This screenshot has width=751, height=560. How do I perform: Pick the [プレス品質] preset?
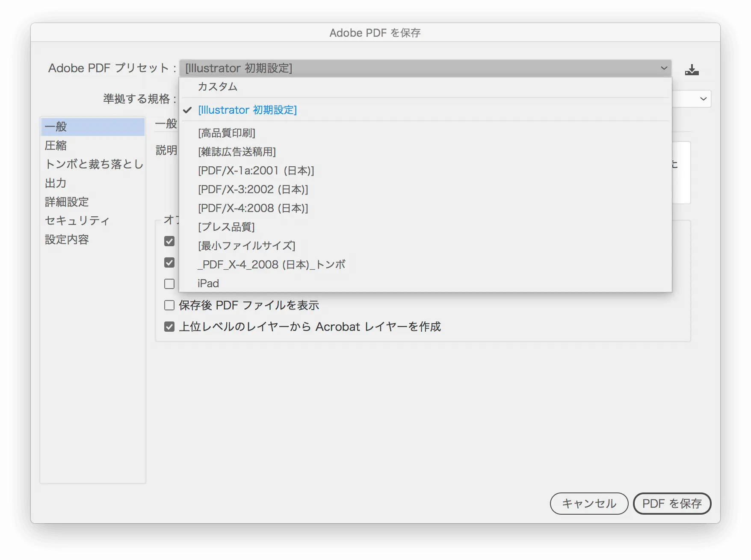tap(426, 227)
